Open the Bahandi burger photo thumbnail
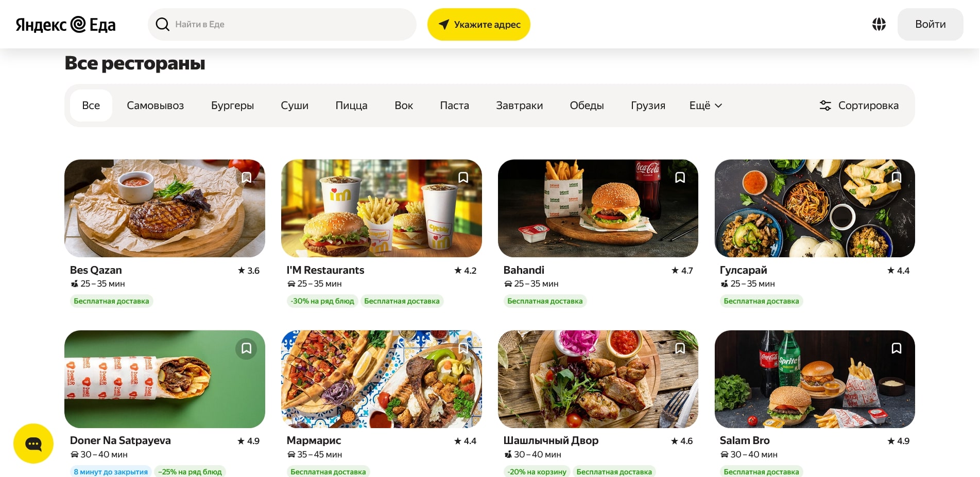 597,208
